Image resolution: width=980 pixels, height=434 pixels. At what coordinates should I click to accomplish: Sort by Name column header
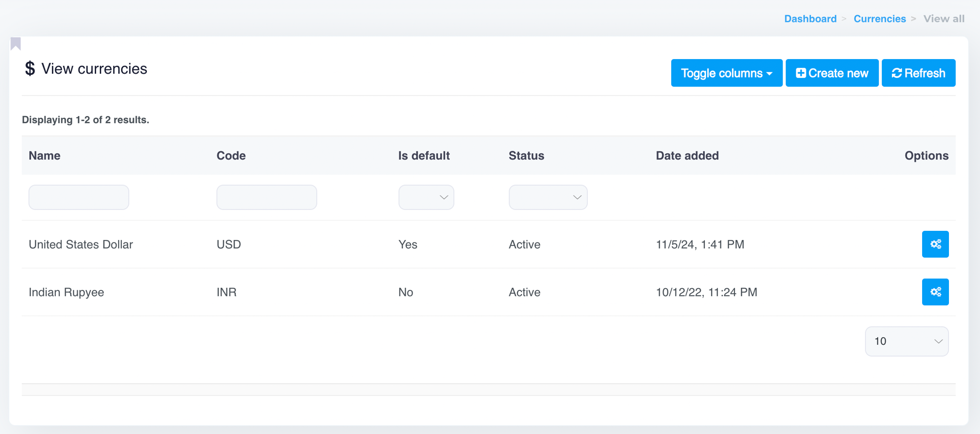[45, 156]
